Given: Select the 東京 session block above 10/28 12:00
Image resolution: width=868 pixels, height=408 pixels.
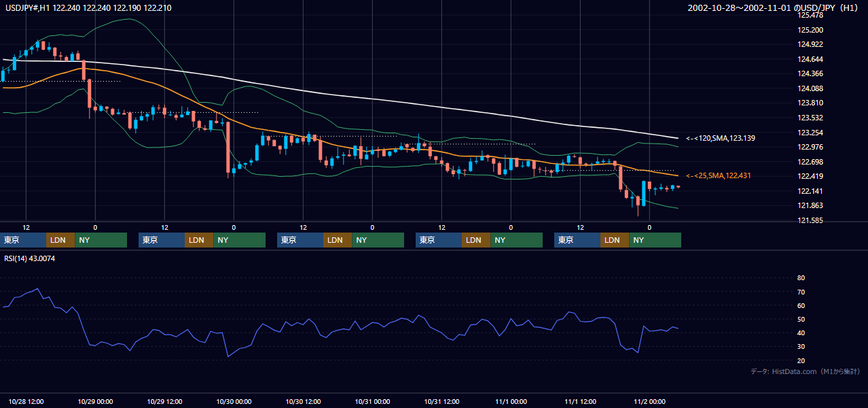Looking at the screenshot, I should click(23, 240).
